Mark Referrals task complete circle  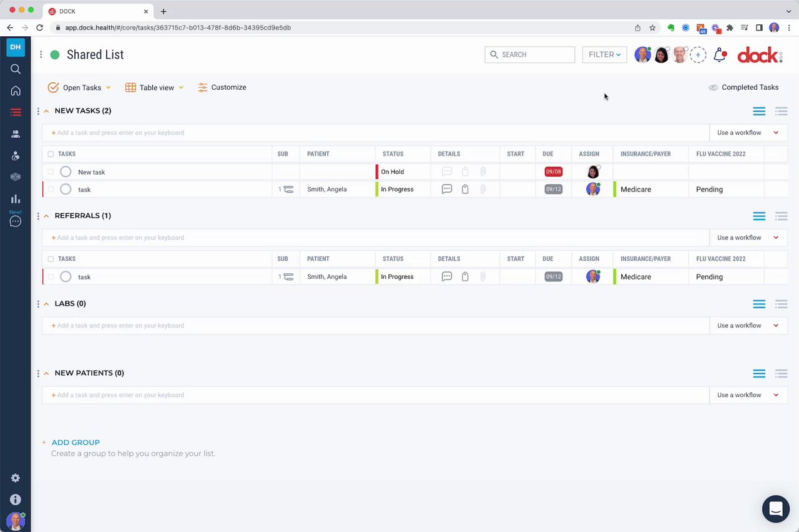[x=66, y=277]
